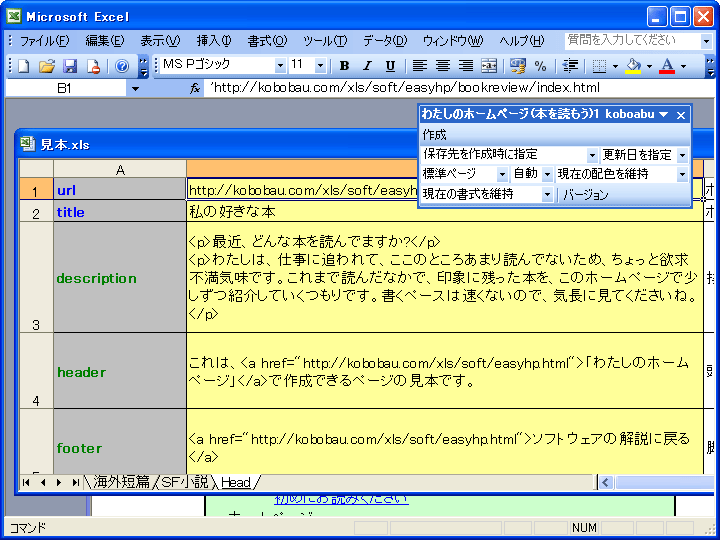The image size is (720, 540).
Task: Apply Currency style icon
Action: (x=518, y=66)
